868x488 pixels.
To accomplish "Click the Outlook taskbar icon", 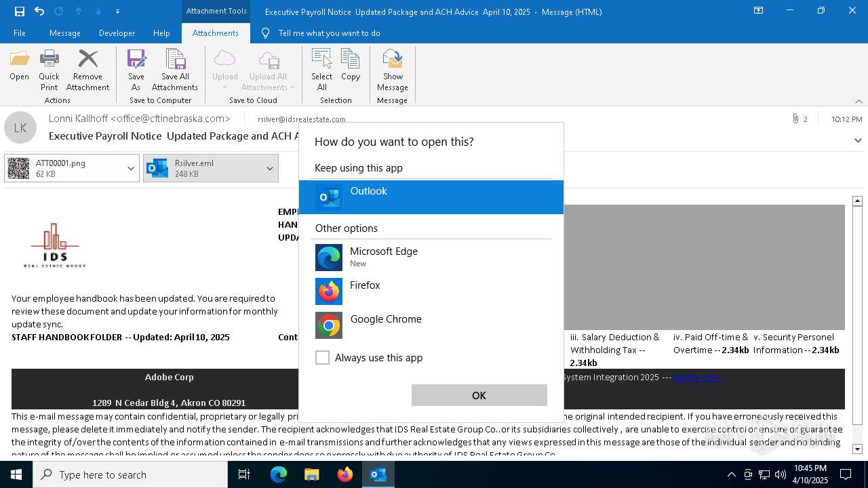I will (x=378, y=474).
